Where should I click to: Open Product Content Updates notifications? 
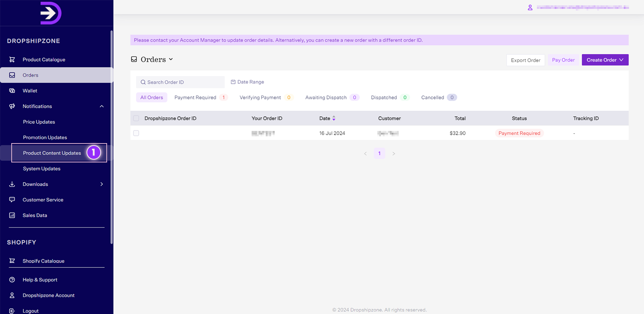click(x=52, y=153)
